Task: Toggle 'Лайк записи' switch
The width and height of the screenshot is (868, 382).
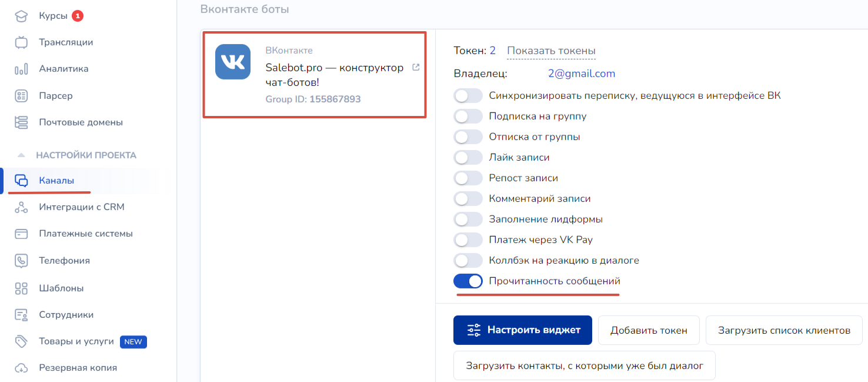Action: pyautogui.click(x=468, y=158)
